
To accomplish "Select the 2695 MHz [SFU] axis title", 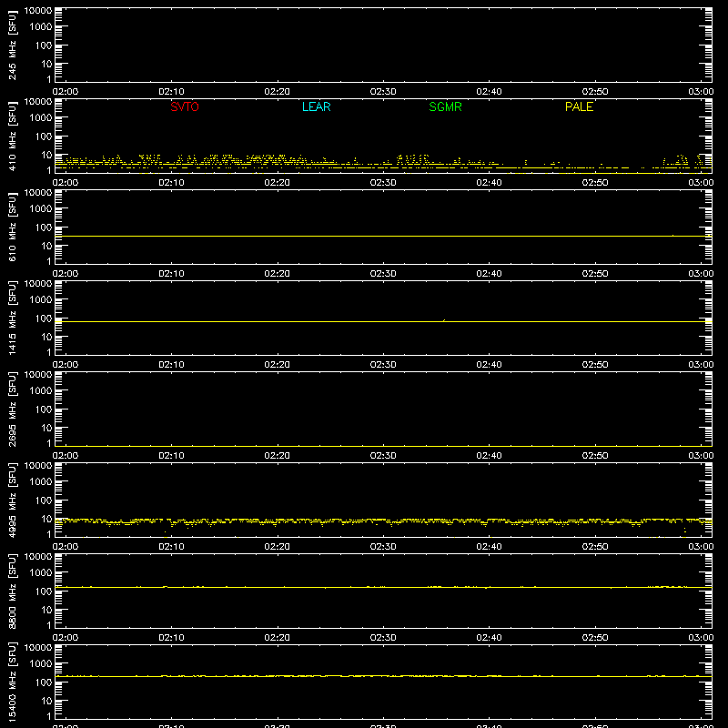I will (12, 409).
